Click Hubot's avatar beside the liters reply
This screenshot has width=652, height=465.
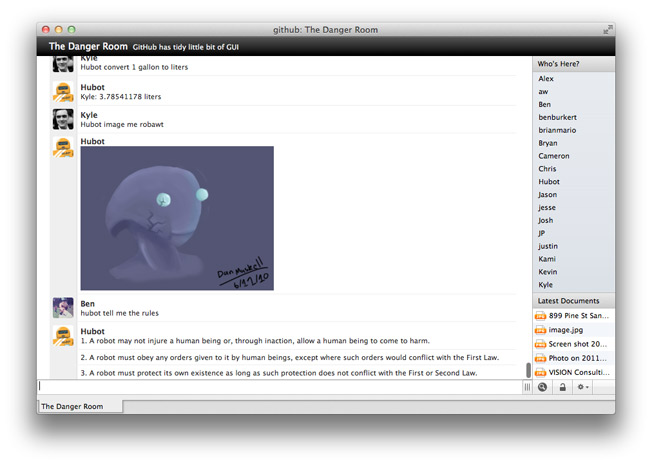pos(63,92)
